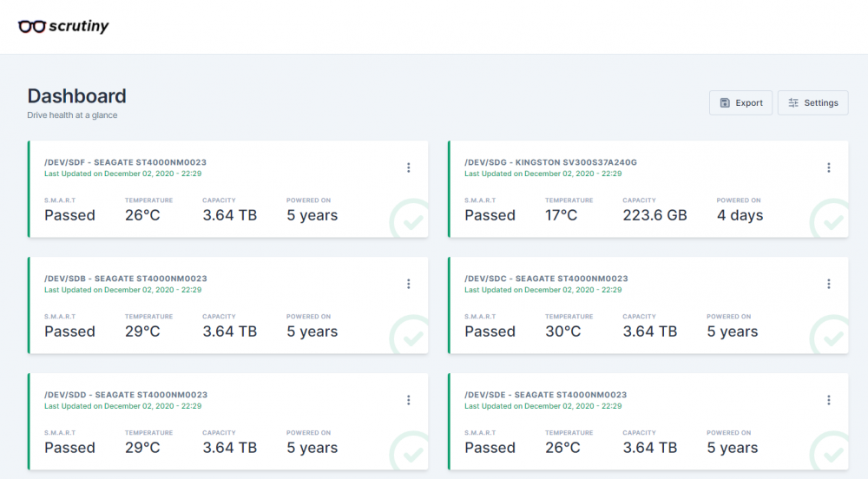
Task: Click the 3.64 TB capacity on /DEV/SDB
Action: coord(230,331)
